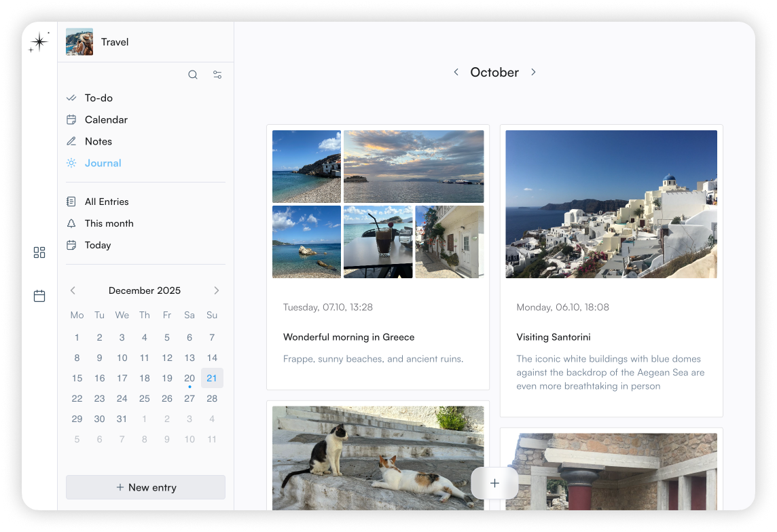Click the Travel workspace avatar image
The image size is (777, 532).
pyautogui.click(x=79, y=42)
